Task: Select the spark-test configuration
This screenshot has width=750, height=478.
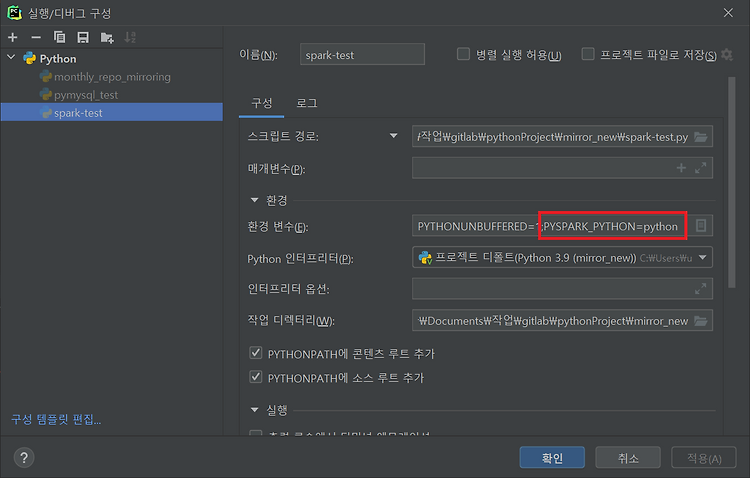Action: pos(112,113)
